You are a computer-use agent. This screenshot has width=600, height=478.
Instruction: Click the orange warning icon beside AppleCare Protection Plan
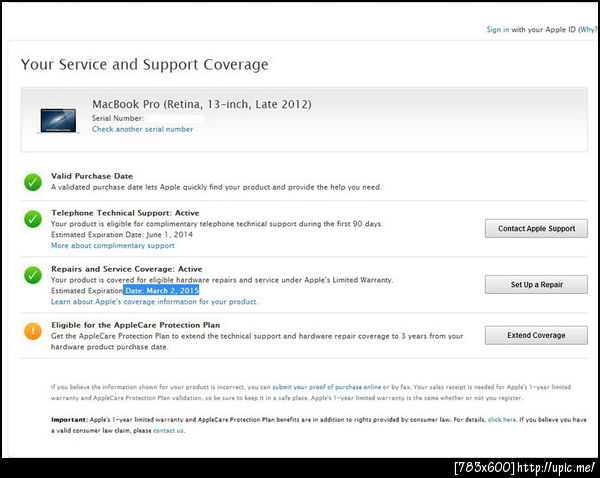tap(33, 331)
